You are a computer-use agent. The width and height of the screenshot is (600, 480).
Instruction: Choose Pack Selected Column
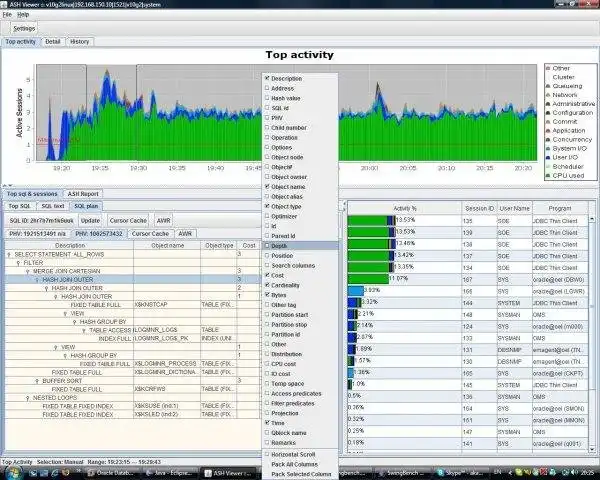tap(301, 474)
